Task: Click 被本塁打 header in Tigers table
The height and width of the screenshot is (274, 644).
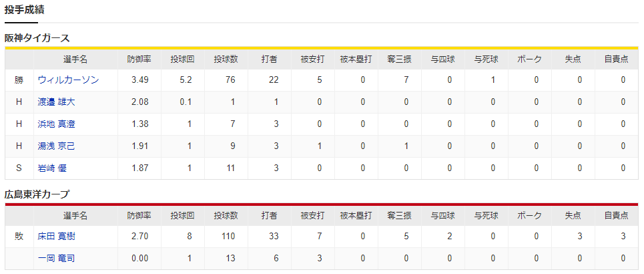Action: click(x=356, y=59)
